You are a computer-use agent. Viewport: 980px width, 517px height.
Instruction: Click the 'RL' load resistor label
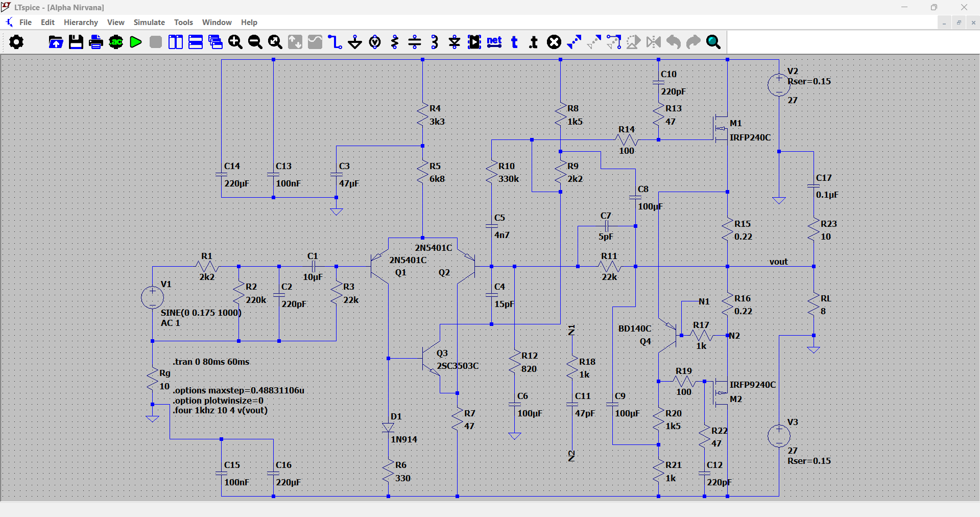click(x=826, y=298)
